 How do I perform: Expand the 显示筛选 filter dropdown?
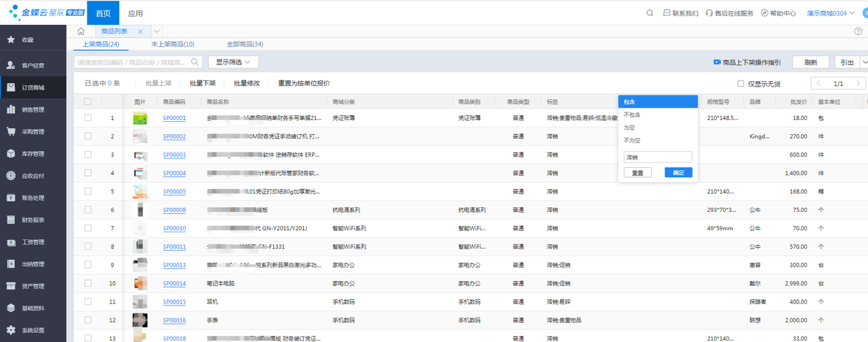tap(233, 62)
